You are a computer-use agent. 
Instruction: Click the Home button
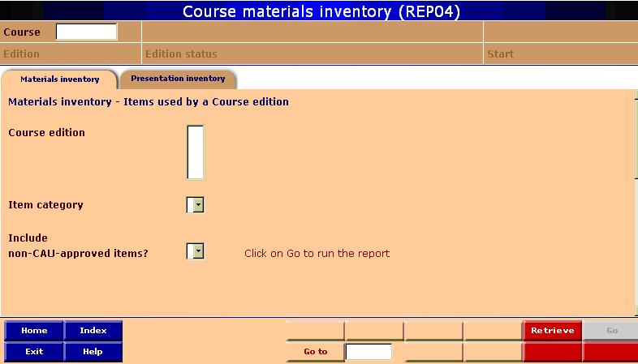point(34,331)
